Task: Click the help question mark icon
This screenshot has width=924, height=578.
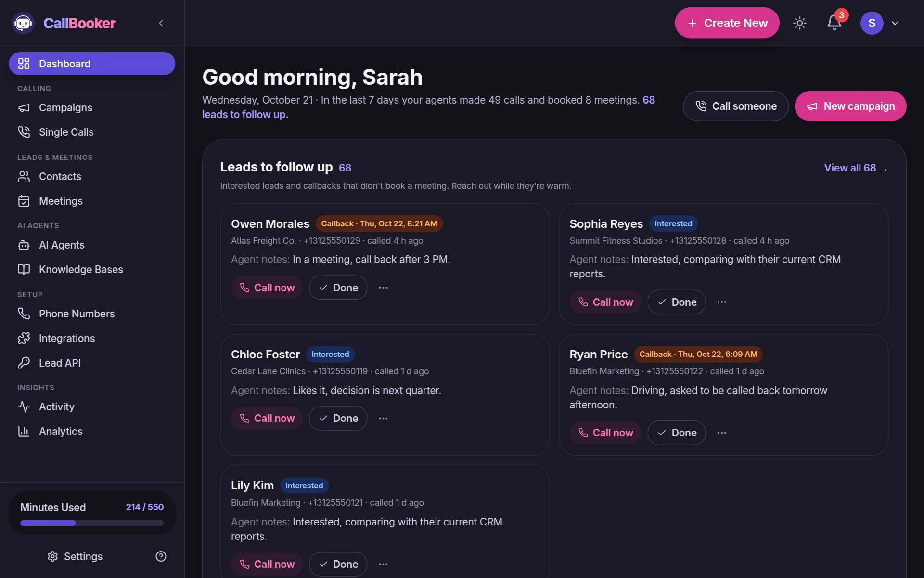Action: tap(161, 556)
